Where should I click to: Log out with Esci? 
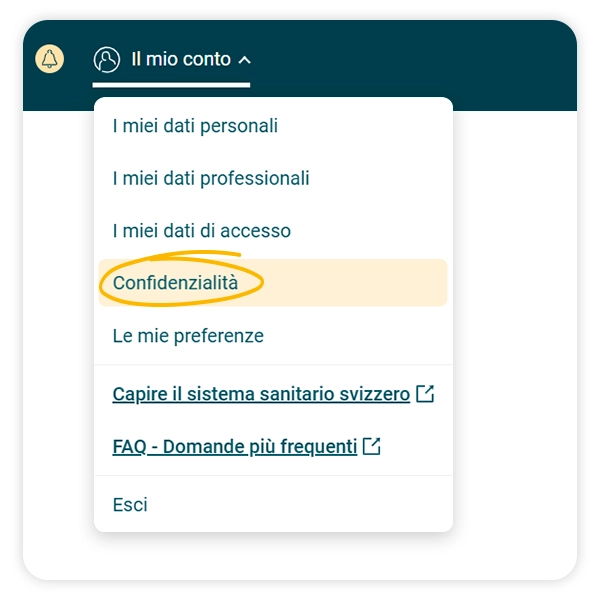click(x=130, y=504)
